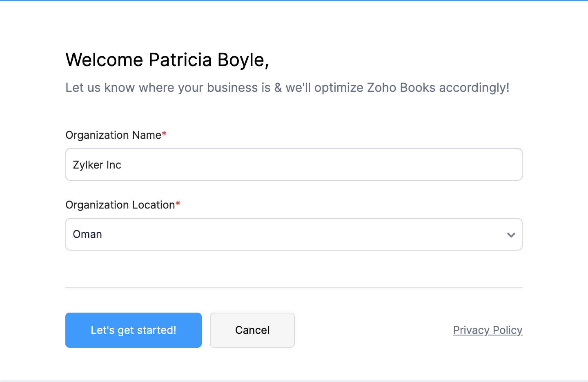Select the Oman value in location field
This screenshot has height=382, width=588.
point(87,234)
